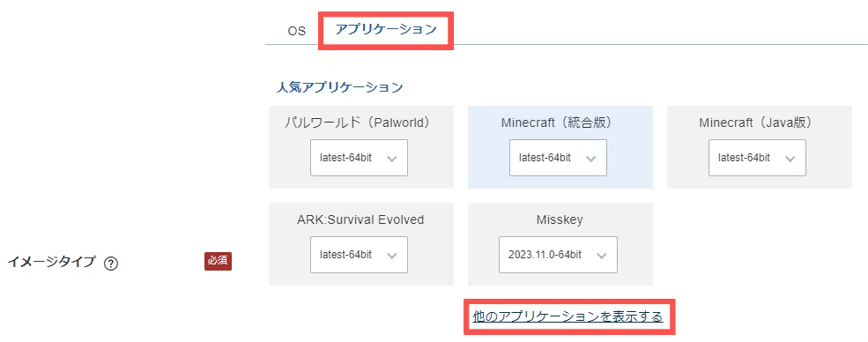Open the 他のアプリケーションを表示する link
Viewport: 868px width, 342px height.
pos(568,317)
